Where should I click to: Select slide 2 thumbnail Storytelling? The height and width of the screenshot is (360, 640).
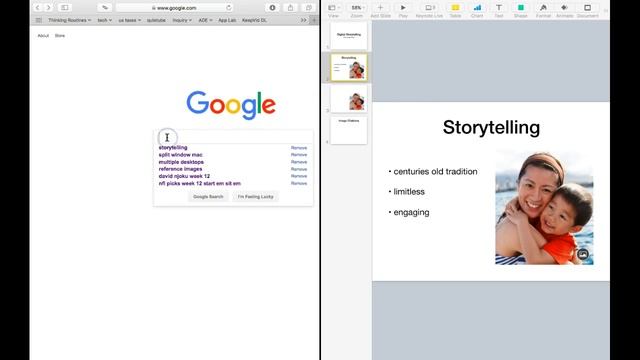click(349, 67)
